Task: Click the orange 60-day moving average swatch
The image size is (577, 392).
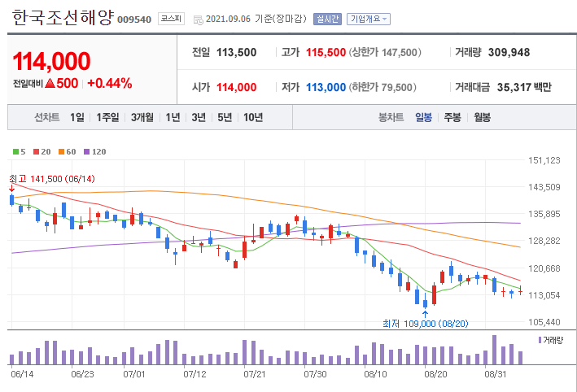Action: coord(62,151)
